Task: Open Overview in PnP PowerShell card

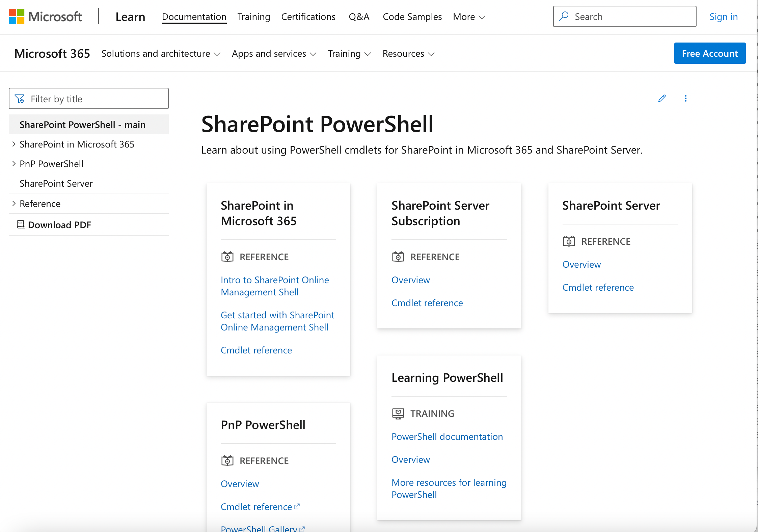Action: (x=240, y=484)
